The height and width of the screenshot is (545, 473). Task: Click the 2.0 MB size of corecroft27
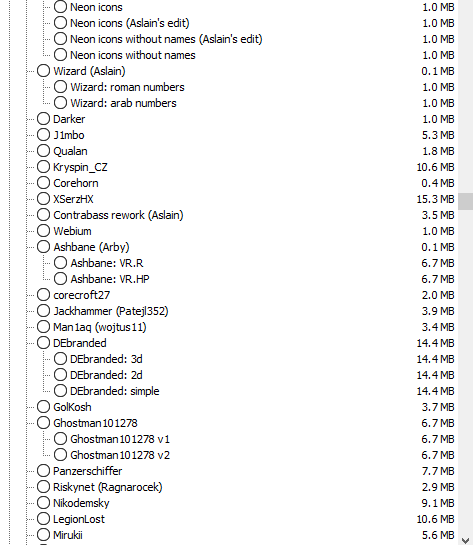pyautogui.click(x=438, y=295)
